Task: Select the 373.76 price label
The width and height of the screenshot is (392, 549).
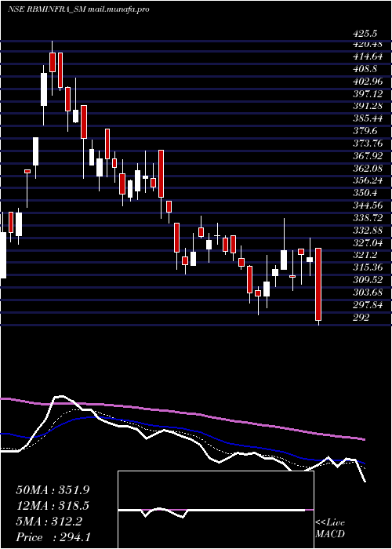Action: pyautogui.click(x=368, y=144)
